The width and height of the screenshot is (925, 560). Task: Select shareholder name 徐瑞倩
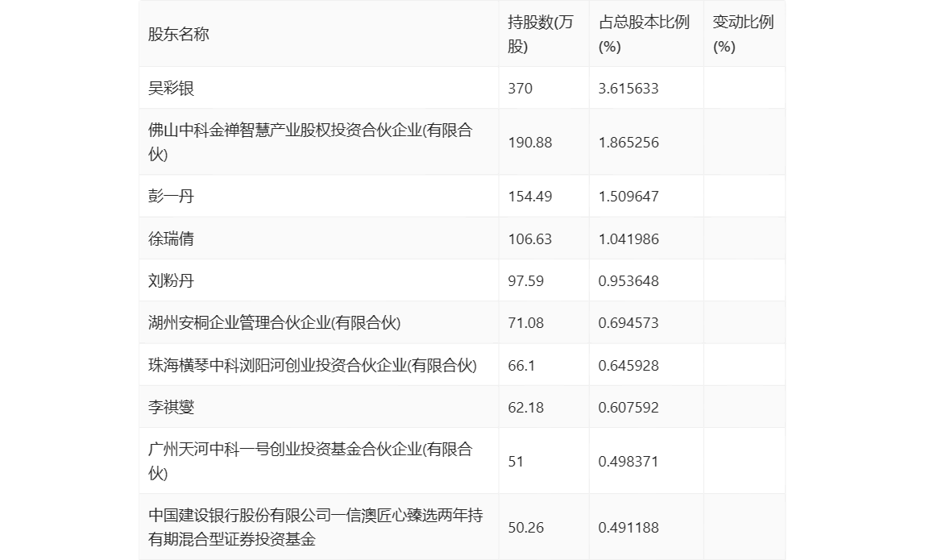pos(171,239)
